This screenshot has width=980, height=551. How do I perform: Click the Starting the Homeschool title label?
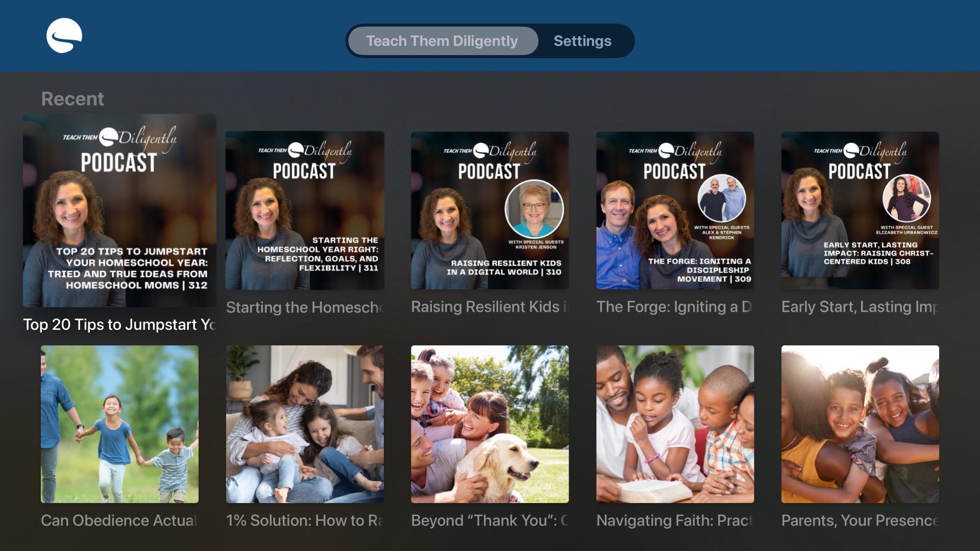(x=305, y=307)
